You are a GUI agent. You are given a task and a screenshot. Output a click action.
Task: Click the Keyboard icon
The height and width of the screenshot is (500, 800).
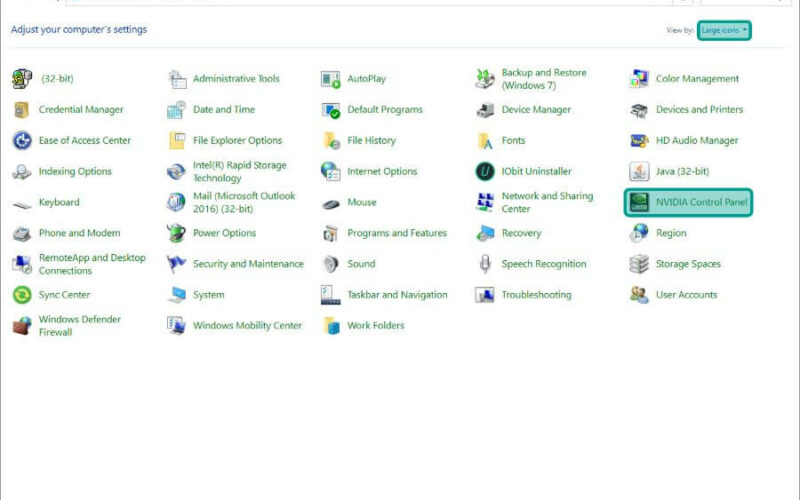(x=22, y=204)
